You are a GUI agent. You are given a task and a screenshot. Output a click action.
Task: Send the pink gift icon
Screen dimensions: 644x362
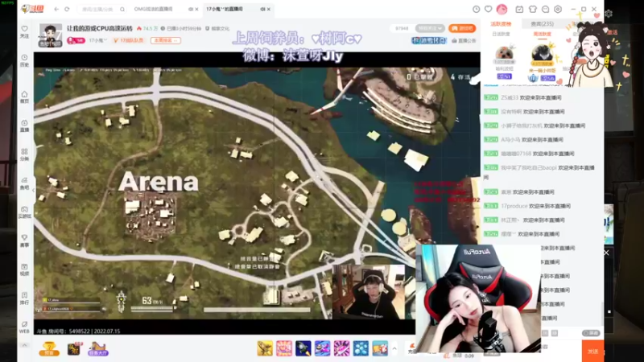coord(284,348)
